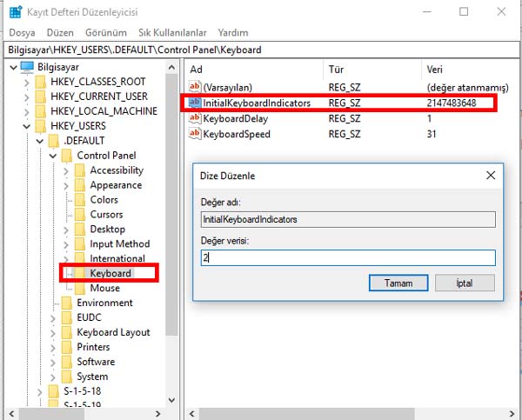
Task: Expand the HKEY_LOCAL_MACHINE node
Action: [x=27, y=112]
